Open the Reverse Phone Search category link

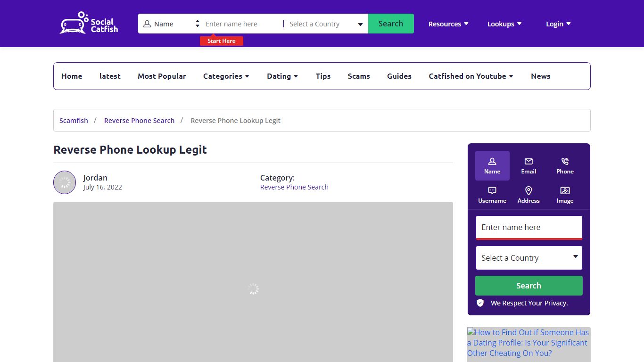pos(294,187)
